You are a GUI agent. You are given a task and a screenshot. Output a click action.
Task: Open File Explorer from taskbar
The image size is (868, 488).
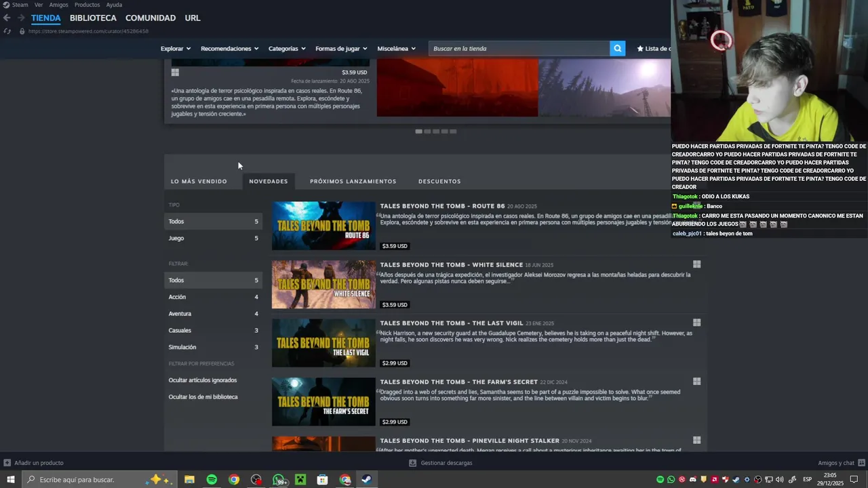pyautogui.click(x=189, y=479)
